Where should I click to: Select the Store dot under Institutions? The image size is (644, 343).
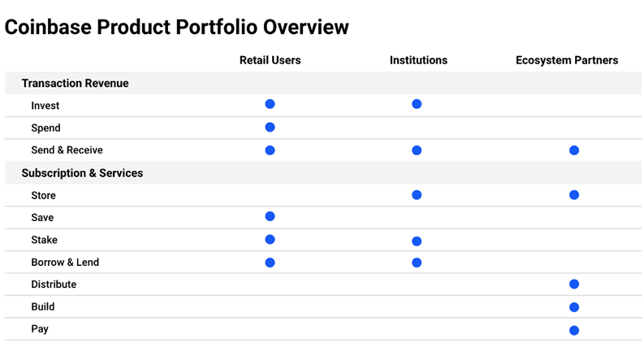[x=417, y=195]
